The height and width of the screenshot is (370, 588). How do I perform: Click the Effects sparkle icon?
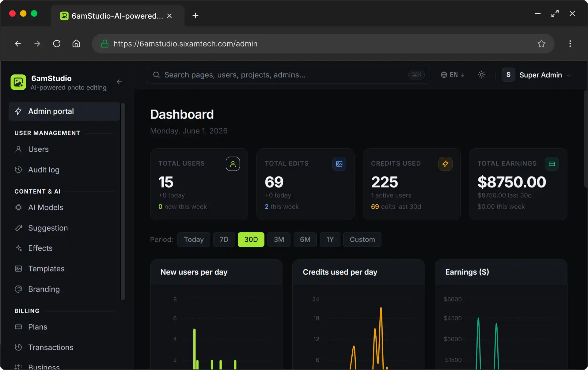pos(18,248)
